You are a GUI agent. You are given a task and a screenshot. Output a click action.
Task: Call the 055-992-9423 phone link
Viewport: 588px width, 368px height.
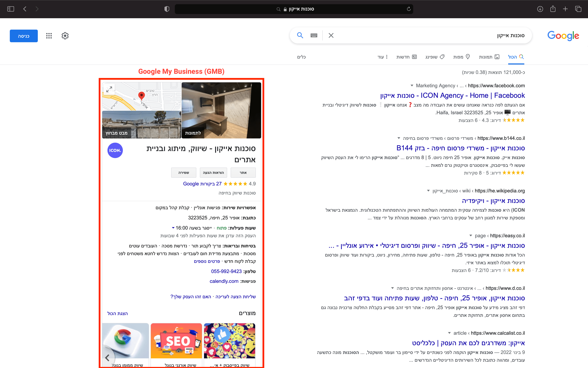(x=226, y=271)
